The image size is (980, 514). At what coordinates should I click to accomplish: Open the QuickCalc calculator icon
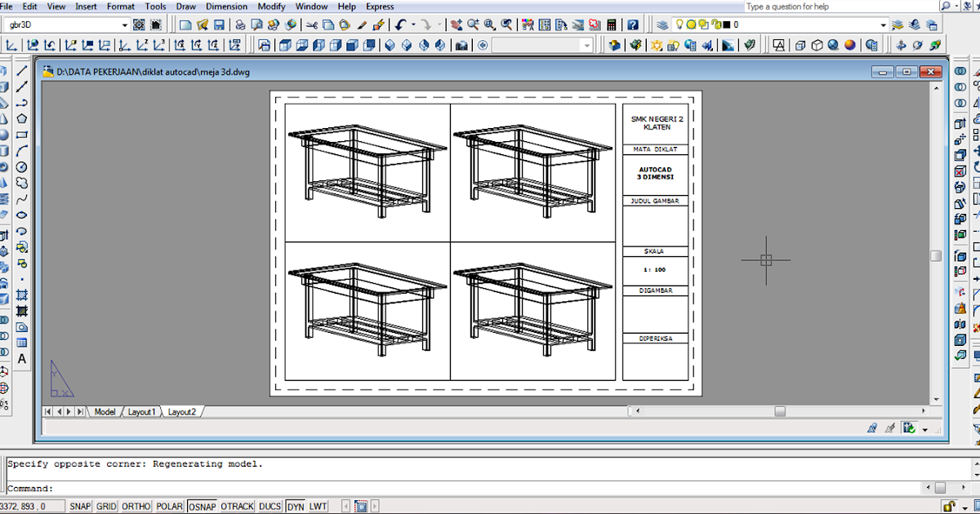point(612,25)
